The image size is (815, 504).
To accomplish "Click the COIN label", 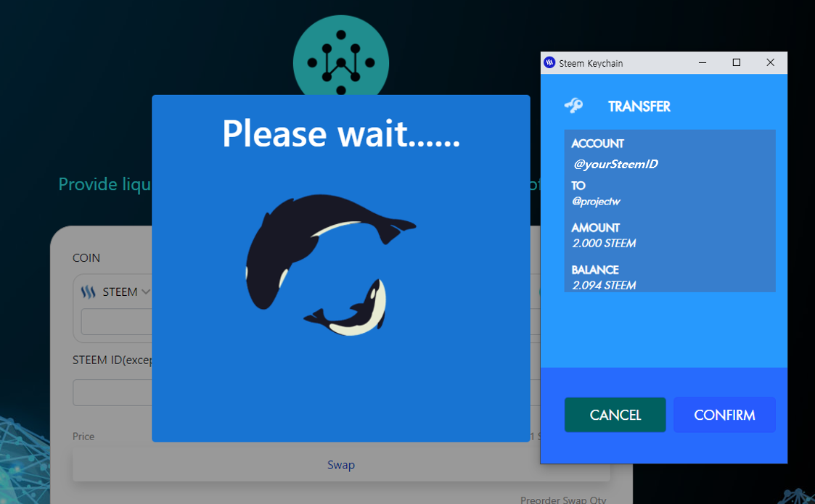I will [86, 257].
